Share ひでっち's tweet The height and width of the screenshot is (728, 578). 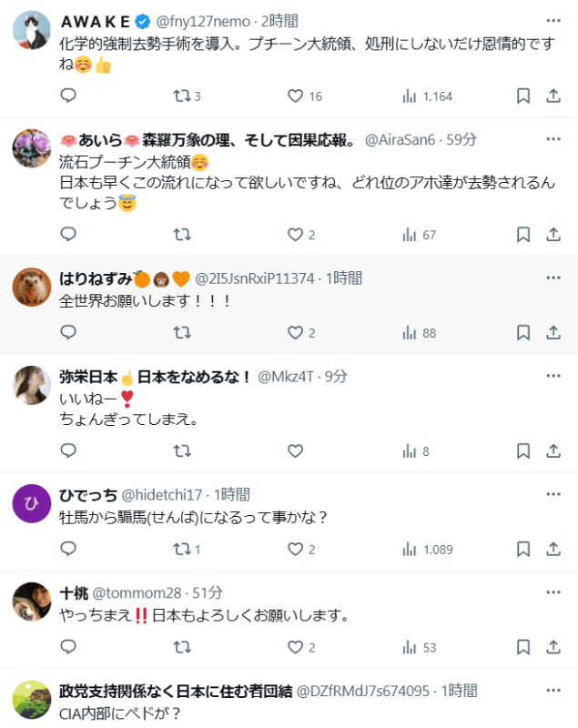tap(553, 549)
